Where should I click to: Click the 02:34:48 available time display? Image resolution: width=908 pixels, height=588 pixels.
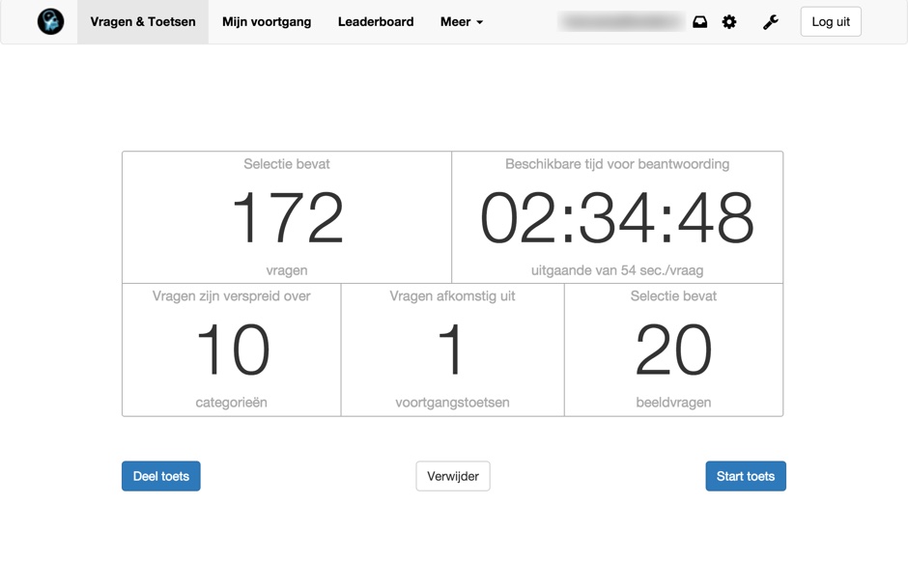tap(617, 218)
